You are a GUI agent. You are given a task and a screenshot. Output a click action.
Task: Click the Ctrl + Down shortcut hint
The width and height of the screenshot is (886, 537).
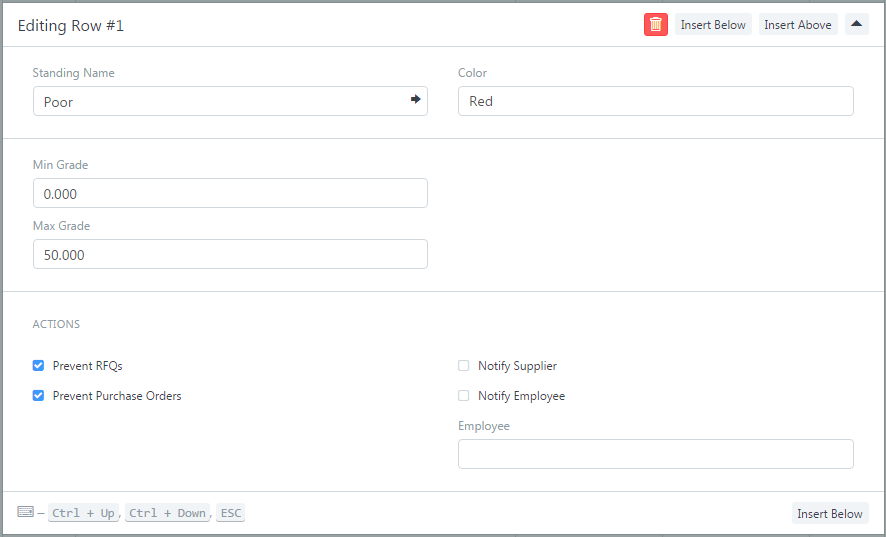(167, 513)
